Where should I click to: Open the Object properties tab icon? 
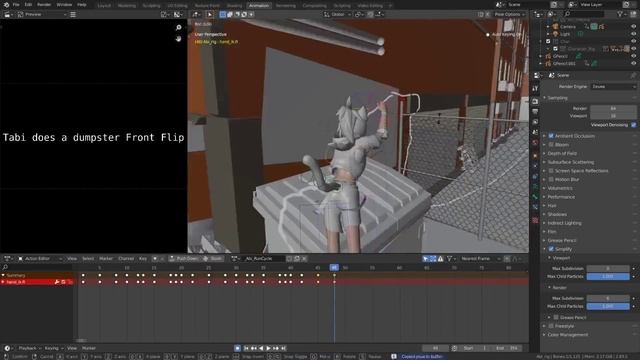(x=535, y=156)
